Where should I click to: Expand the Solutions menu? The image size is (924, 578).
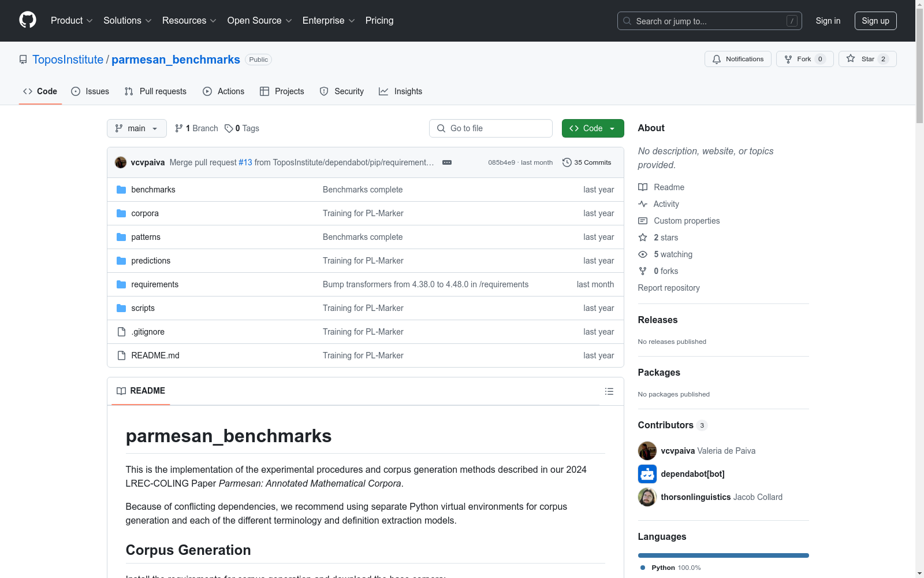(127, 20)
